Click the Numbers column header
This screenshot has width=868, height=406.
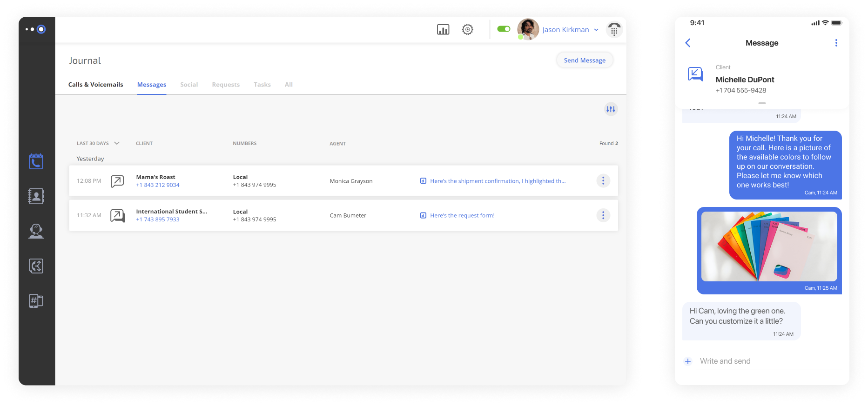tap(245, 143)
